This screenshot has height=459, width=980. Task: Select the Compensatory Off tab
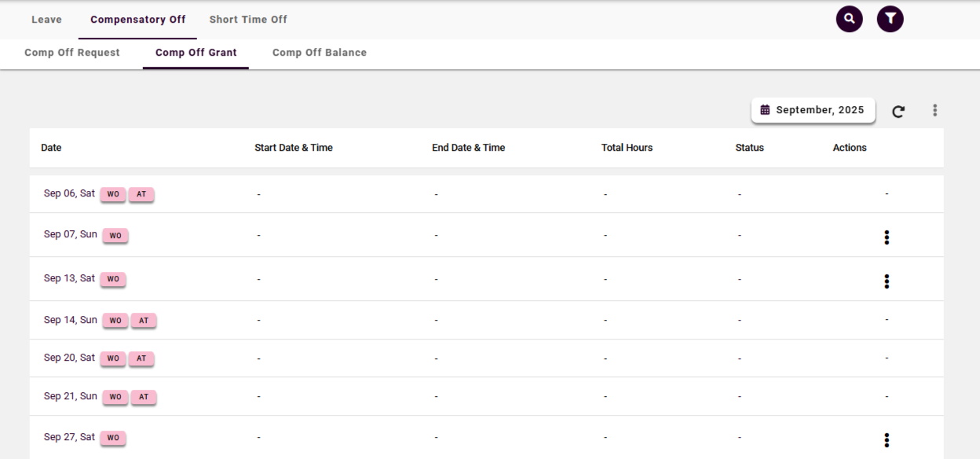click(137, 20)
